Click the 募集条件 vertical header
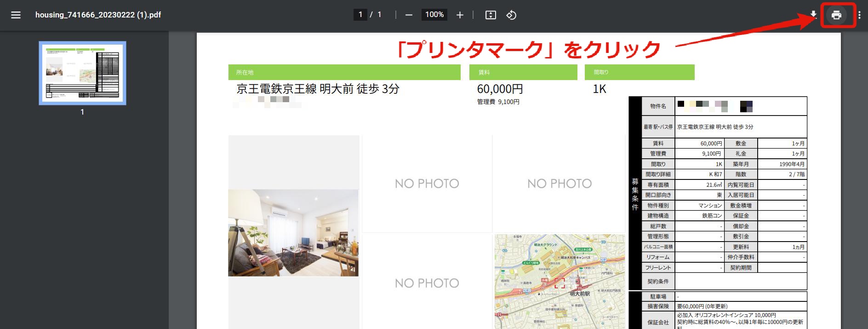The height and width of the screenshot is (329, 868). [x=635, y=194]
